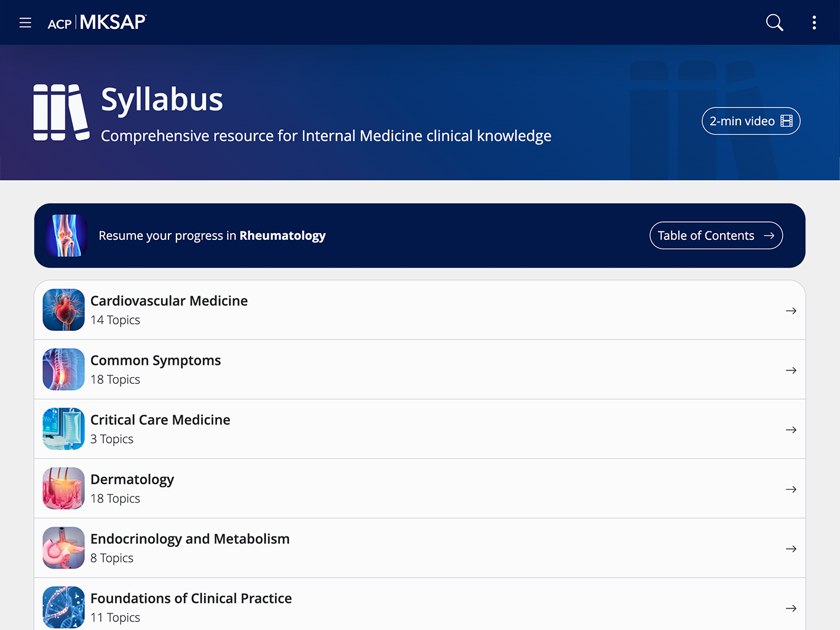The image size is (840, 630).
Task: Click the Cardiovascular Medicine heart icon
Action: tap(63, 310)
